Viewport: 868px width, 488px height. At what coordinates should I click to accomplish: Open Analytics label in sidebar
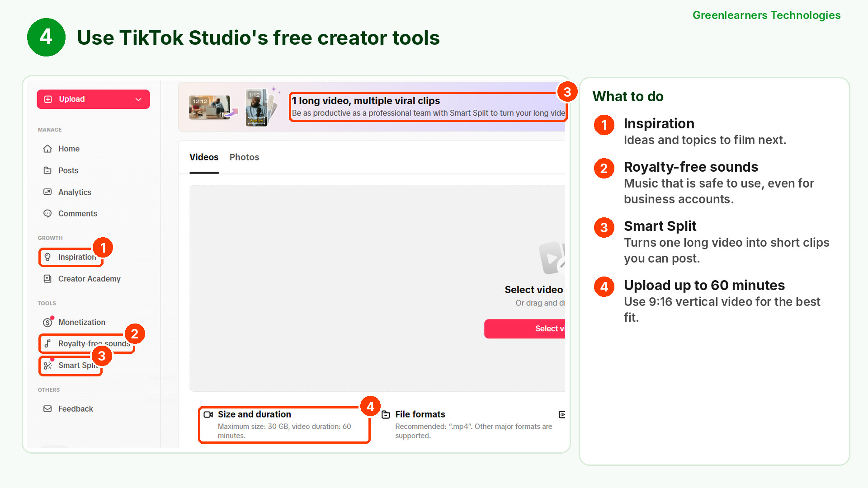pos(75,192)
